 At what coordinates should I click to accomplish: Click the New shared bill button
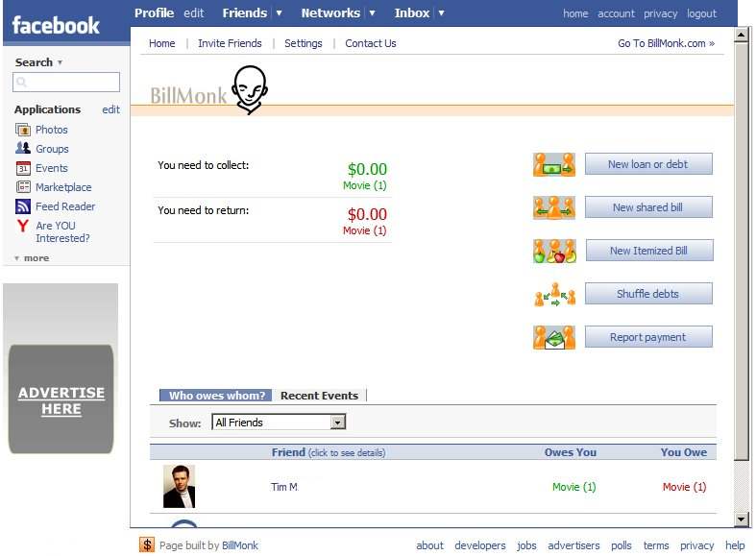click(648, 207)
